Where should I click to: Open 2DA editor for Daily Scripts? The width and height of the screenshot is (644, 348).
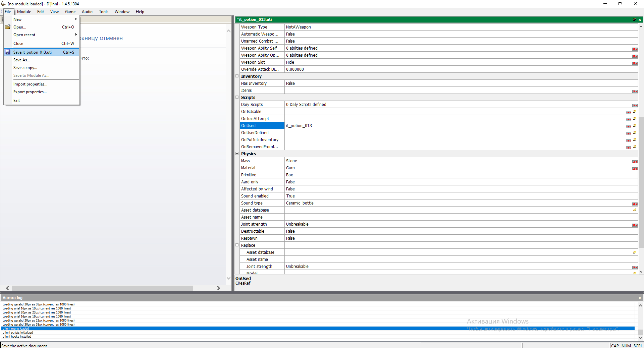point(635,105)
